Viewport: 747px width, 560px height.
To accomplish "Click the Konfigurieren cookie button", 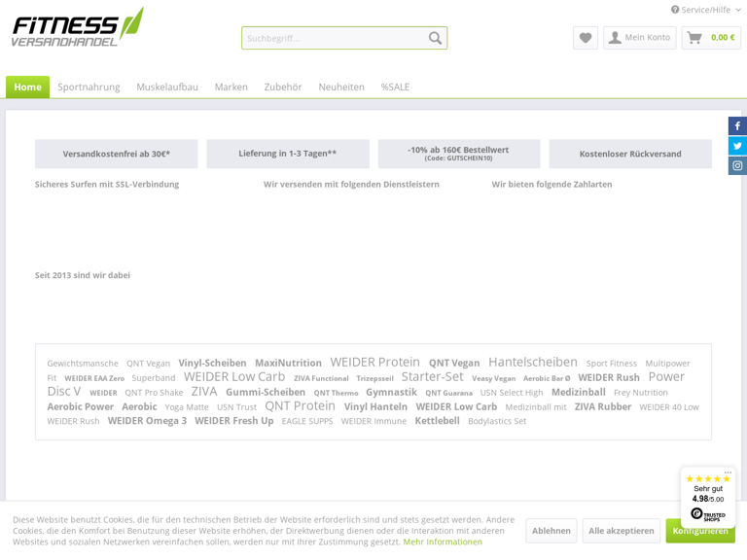I will pos(700,531).
